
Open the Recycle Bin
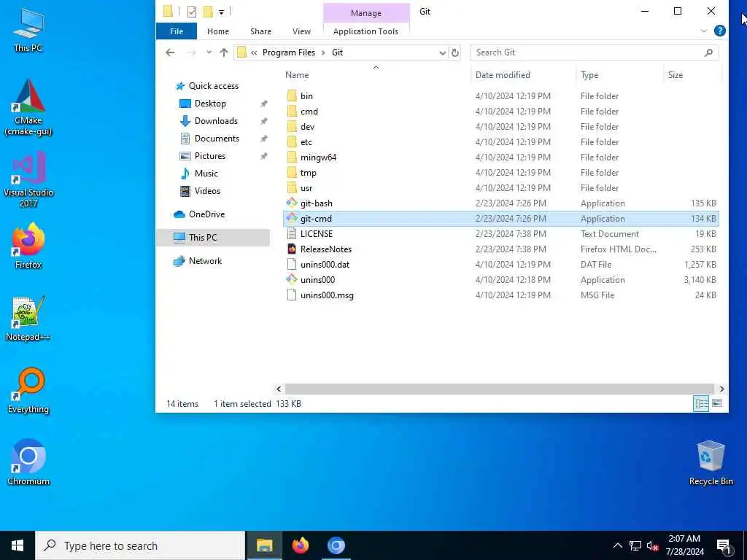tap(711, 463)
